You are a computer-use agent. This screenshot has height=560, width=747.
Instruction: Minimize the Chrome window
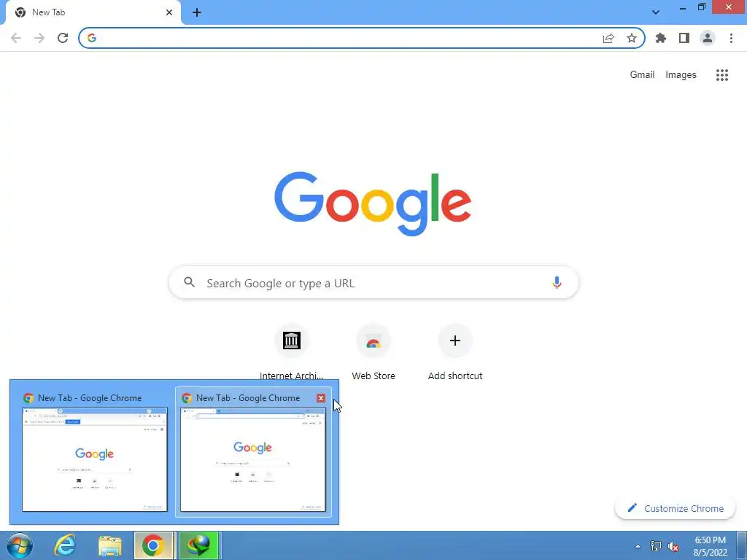point(683,7)
